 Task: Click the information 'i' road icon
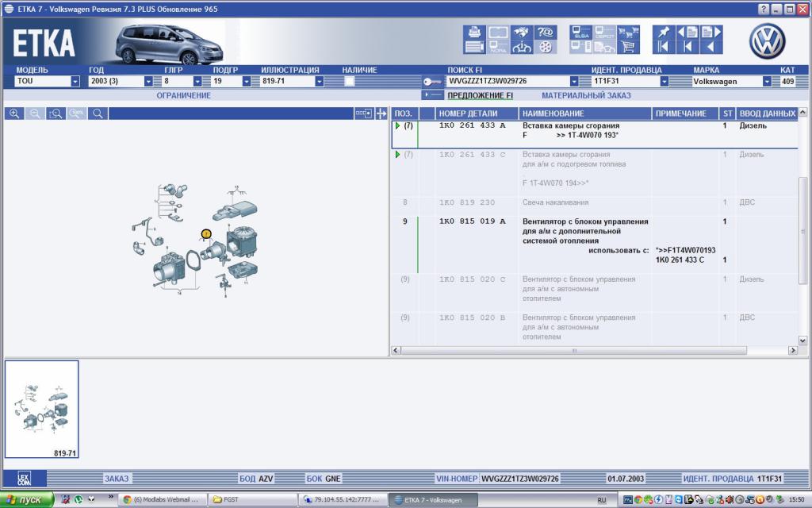click(522, 47)
